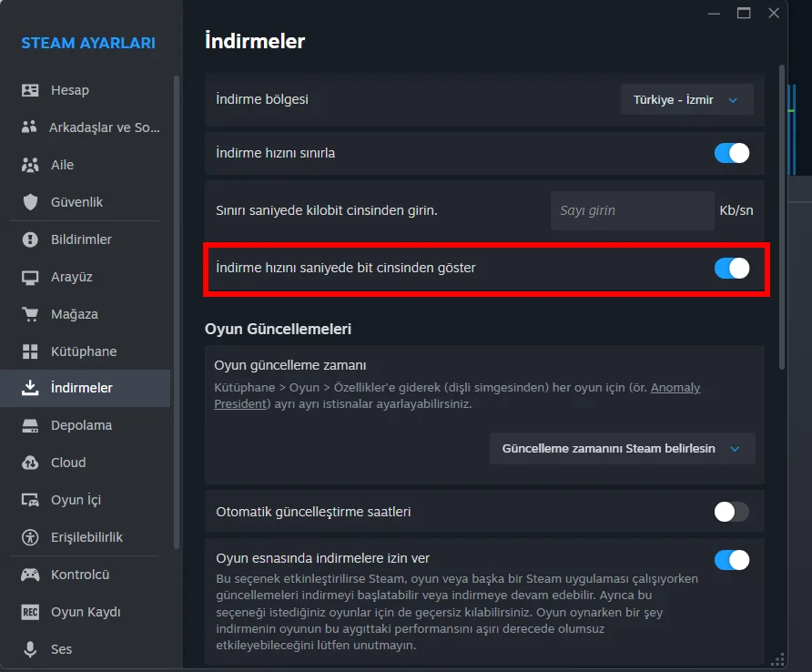Open Oyun İçi settings
This screenshot has width=812, height=672.
click(x=86, y=500)
